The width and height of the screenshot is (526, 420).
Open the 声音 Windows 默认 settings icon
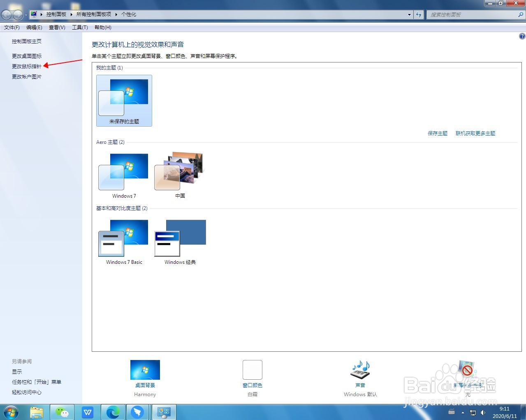(359, 370)
